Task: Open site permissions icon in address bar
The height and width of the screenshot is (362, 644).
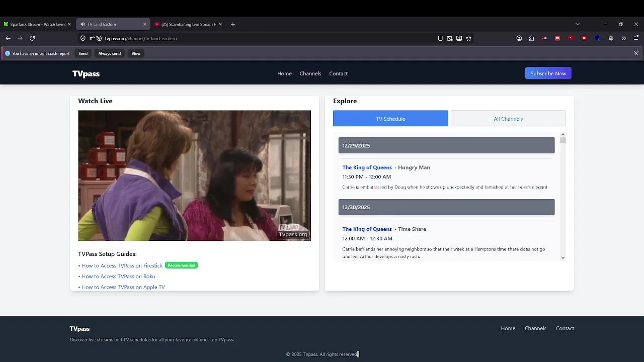Action: tap(92, 38)
